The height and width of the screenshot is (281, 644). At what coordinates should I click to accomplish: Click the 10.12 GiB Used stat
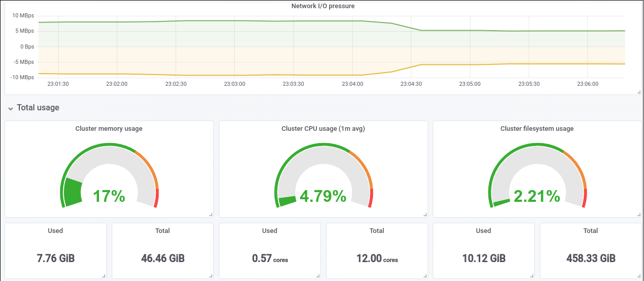point(483,258)
